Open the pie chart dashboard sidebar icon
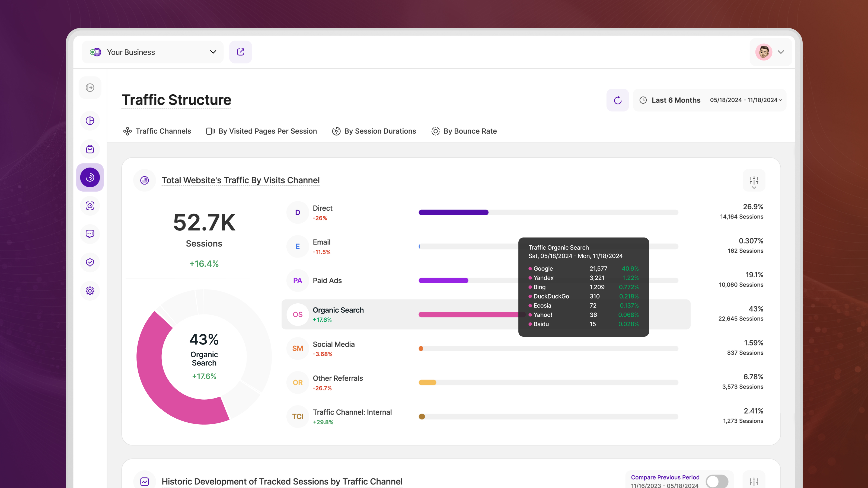Viewport: 868px width, 488px height. pyautogui.click(x=90, y=121)
